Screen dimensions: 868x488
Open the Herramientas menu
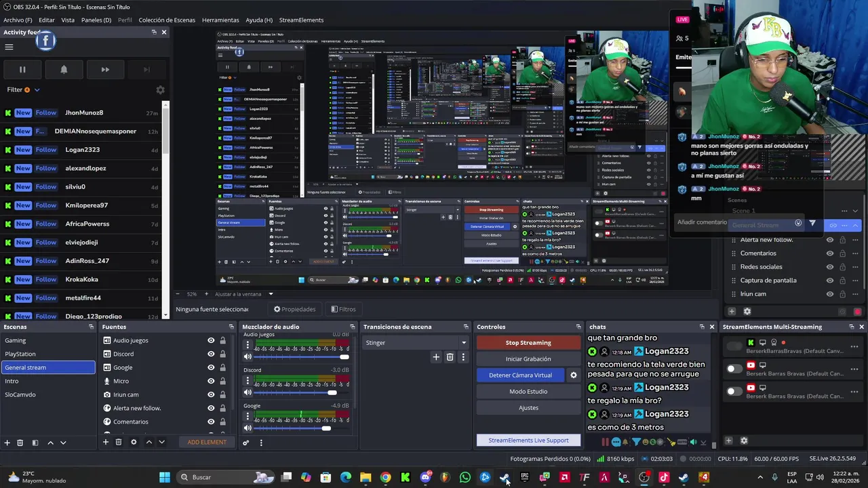coord(220,20)
